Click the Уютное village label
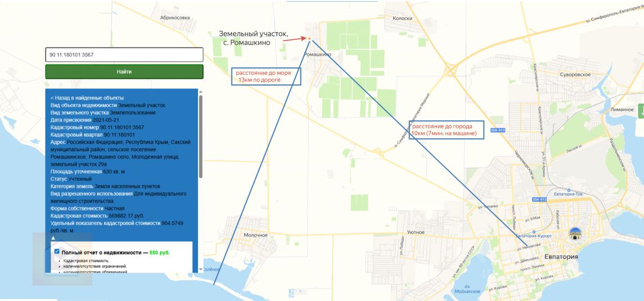The width and height of the screenshot is (644, 301). 415,232
